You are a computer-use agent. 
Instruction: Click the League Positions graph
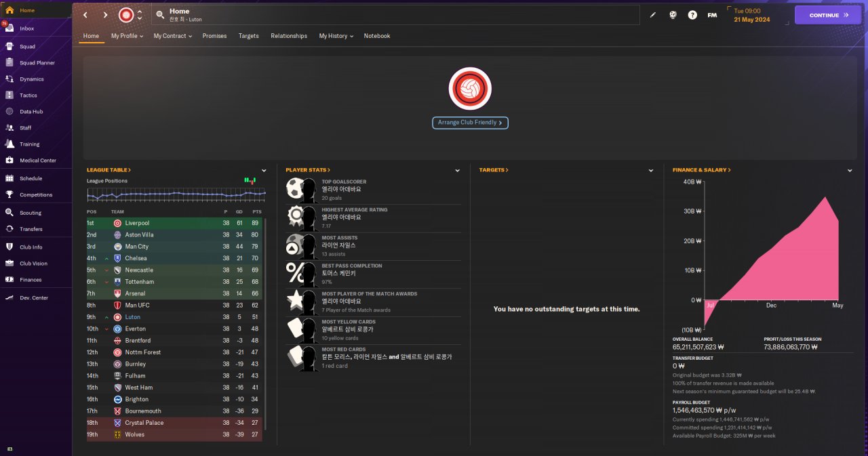(176, 194)
